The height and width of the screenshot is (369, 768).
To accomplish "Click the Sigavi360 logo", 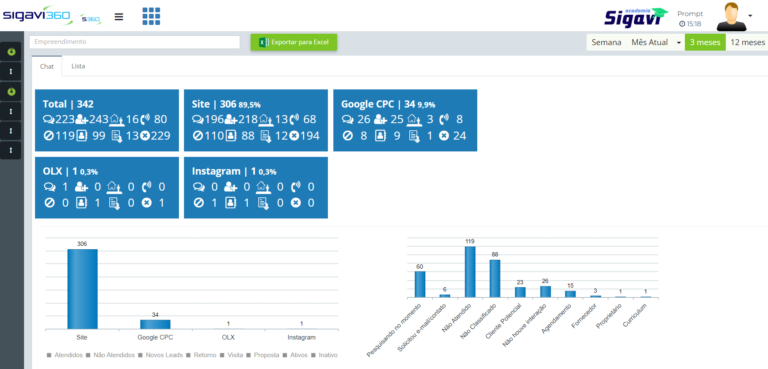I will pyautogui.click(x=37, y=15).
